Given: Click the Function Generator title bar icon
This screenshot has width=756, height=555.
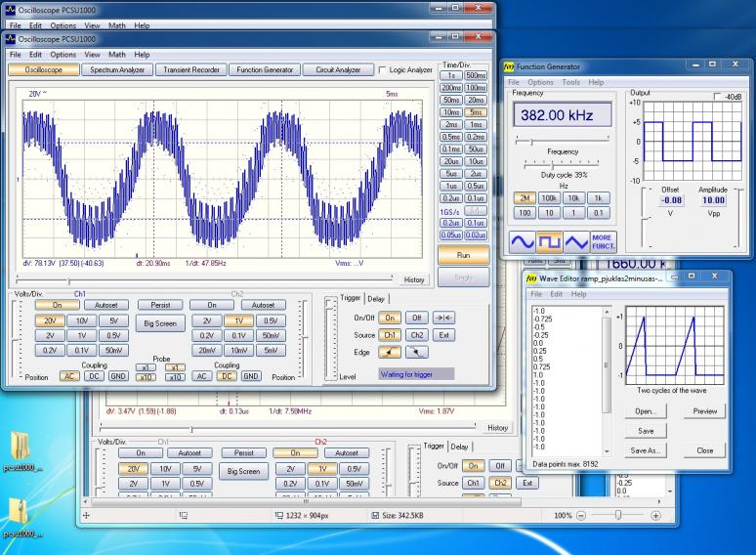Looking at the screenshot, I should coord(509,66).
